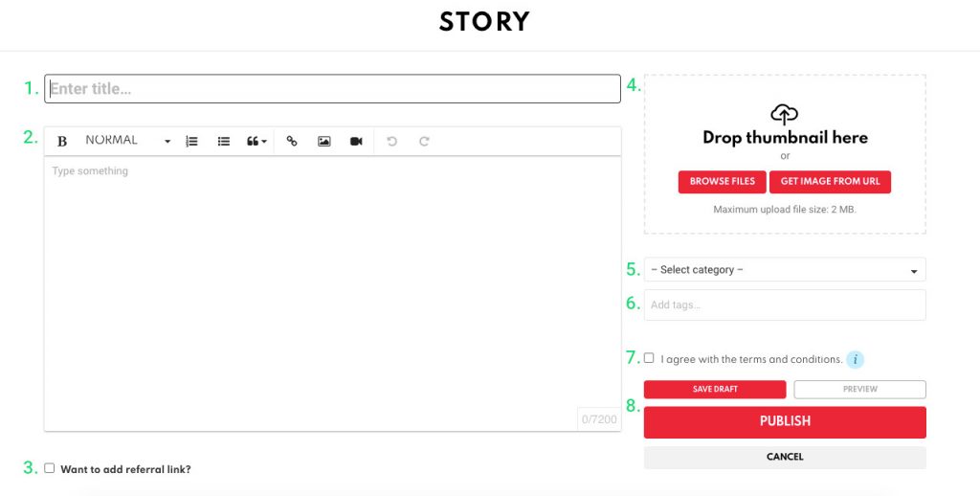980x496 pixels.
Task: Click the Maximum upload file size text
Action: (785, 210)
